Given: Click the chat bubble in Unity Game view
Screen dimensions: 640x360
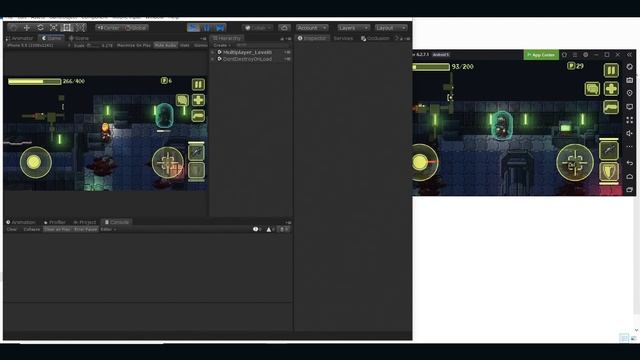Looking at the screenshot, I should [x=182, y=100].
